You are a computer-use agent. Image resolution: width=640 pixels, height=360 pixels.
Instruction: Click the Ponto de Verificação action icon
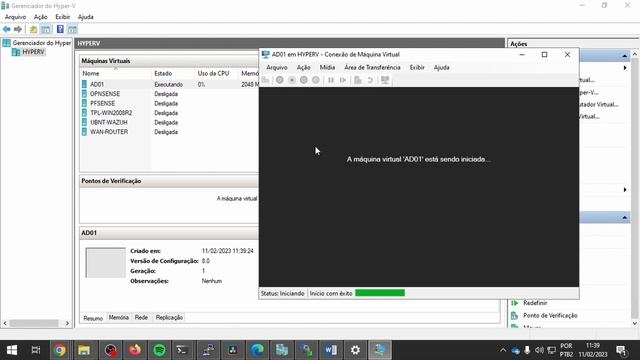pyautogui.click(x=515, y=316)
